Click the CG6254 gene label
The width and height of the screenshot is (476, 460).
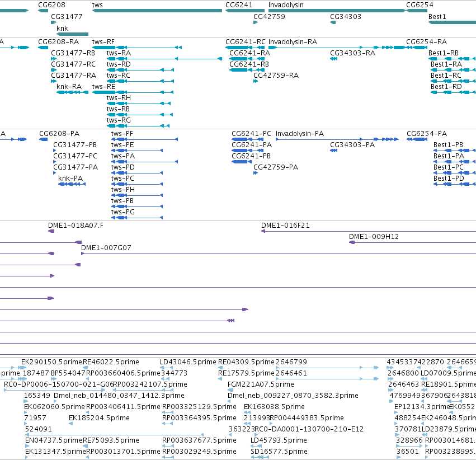(x=420, y=5)
